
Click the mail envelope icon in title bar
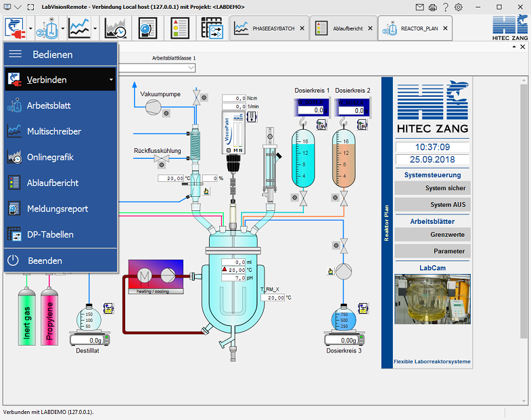[419, 7]
